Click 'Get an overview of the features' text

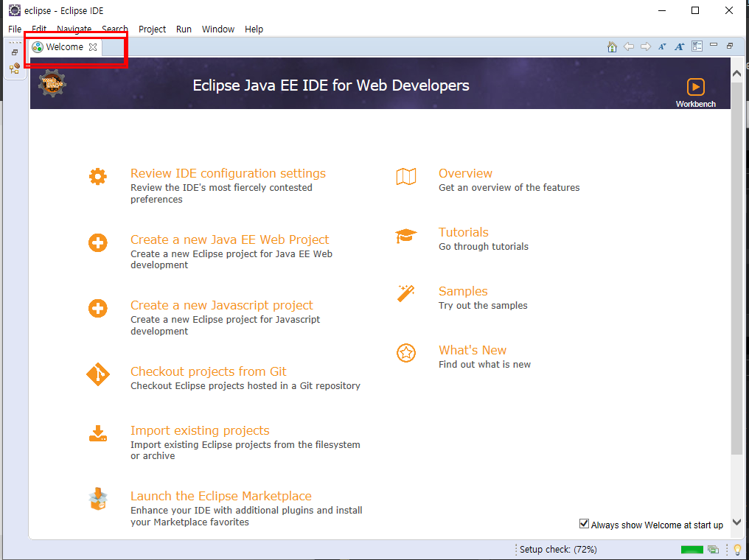coord(509,188)
